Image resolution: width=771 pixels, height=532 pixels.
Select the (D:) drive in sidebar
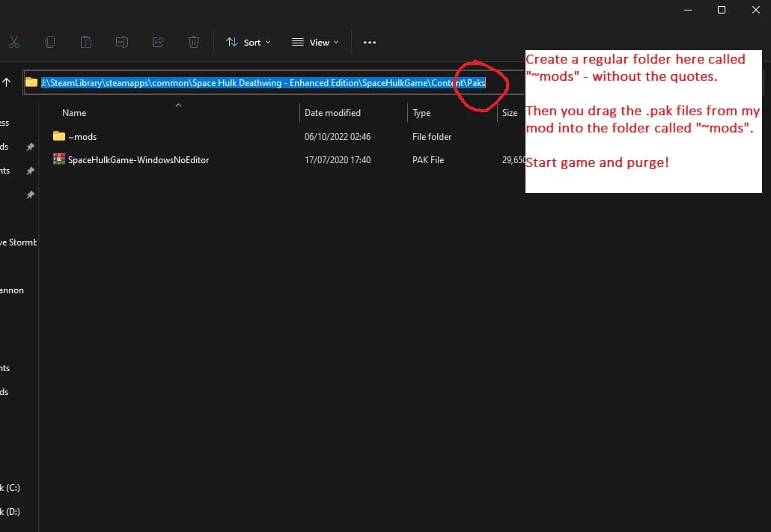pyautogui.click(x=10, y=511)
